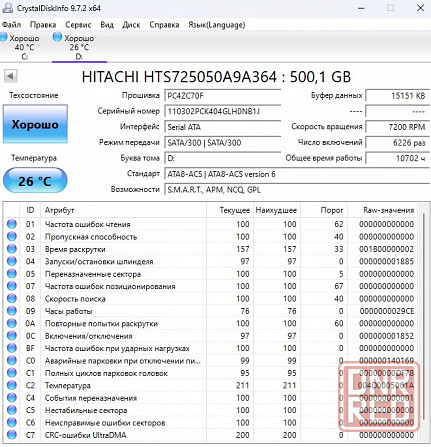The width and height of the screenshot is (431, 447).
Task: Select the Переназначенные сектора attribute text
Action: coord(93,274)
